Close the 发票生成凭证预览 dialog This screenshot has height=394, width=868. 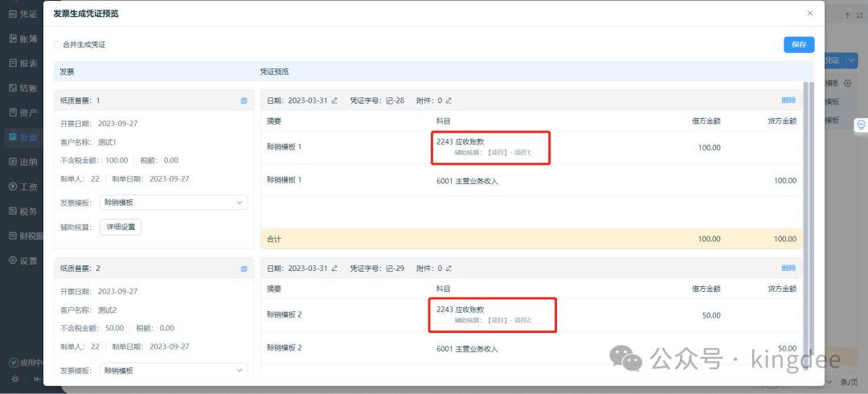tap(810, 13)
